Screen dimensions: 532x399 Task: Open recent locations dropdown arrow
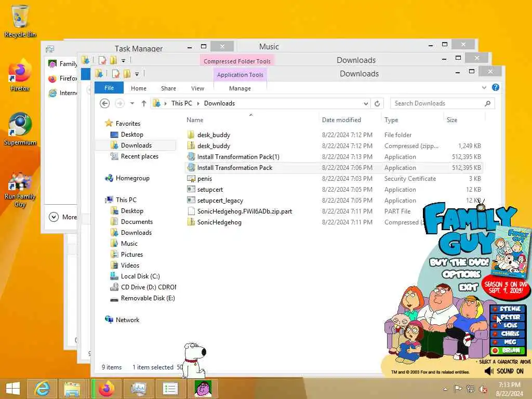pyautogui.click(x=132, y=103)
